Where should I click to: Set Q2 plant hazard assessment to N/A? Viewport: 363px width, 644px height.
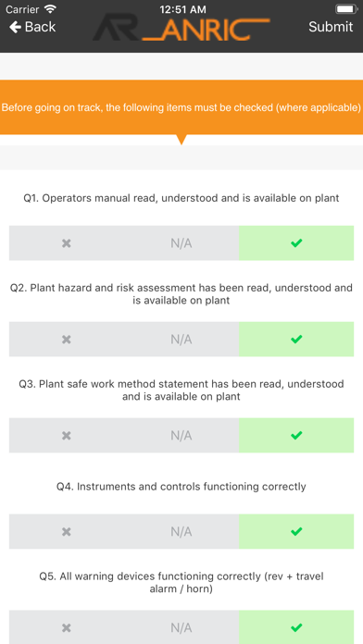(181, 340)
